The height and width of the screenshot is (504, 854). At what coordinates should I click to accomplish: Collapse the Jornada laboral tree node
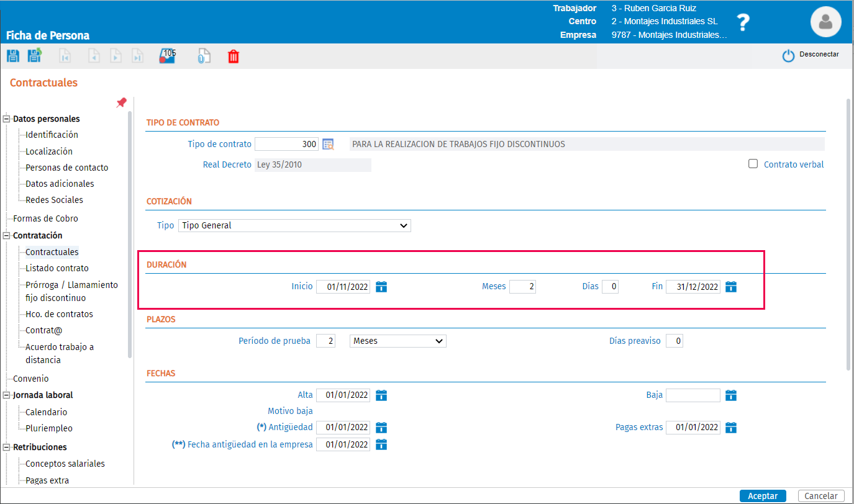pos(7,395)
